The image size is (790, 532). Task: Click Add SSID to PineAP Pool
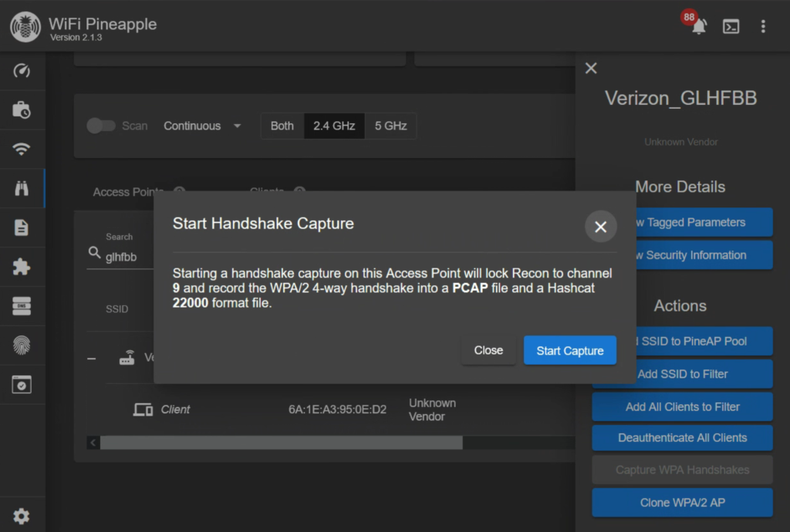(704, 342)
